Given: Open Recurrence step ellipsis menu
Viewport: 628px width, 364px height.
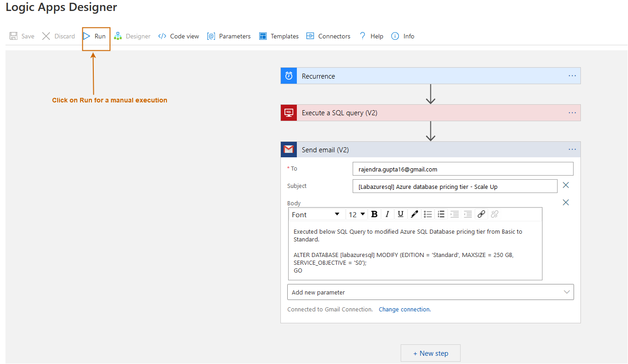Looking at the screenshot, I should tap(572, 76).
